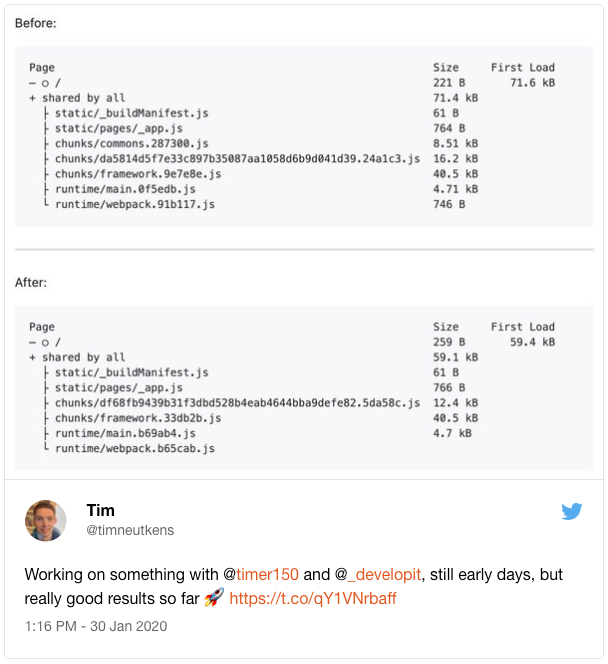Click the author name Tim
Viewport: 608px width, 664px height.
tap(100, 510)
